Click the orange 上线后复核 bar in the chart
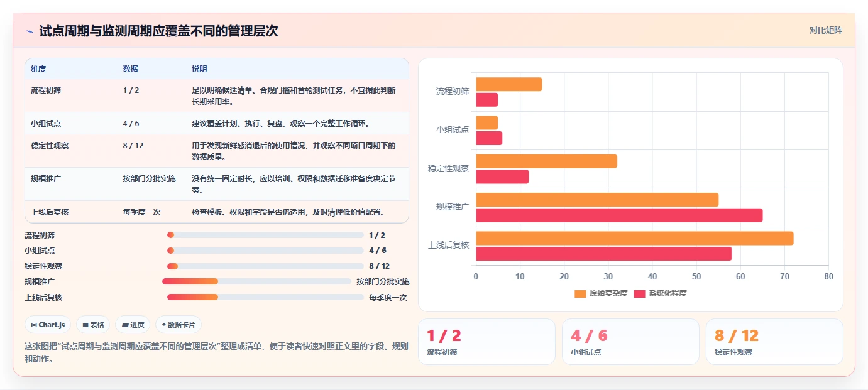The height and width of the screenshot is (390, 868). point(634,238)
